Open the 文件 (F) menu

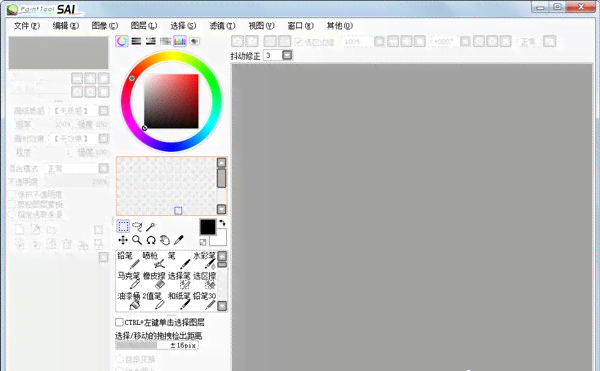[27, 26]
